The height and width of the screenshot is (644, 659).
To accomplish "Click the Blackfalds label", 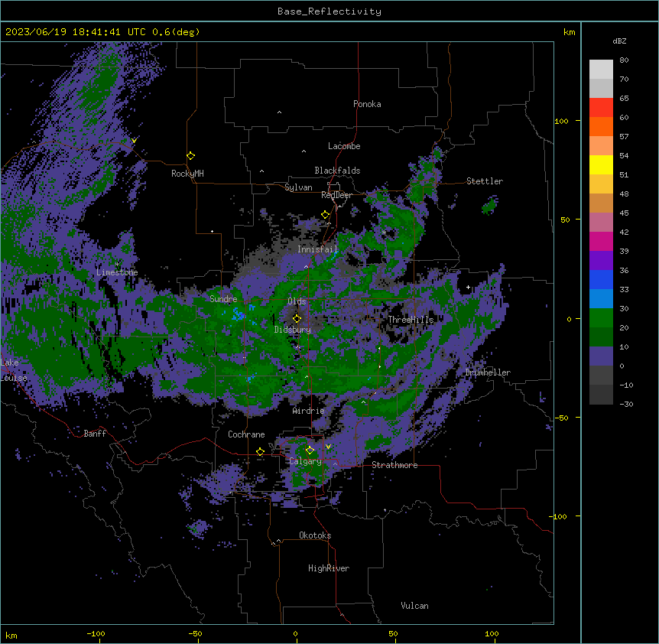I will tap(337, 171).
